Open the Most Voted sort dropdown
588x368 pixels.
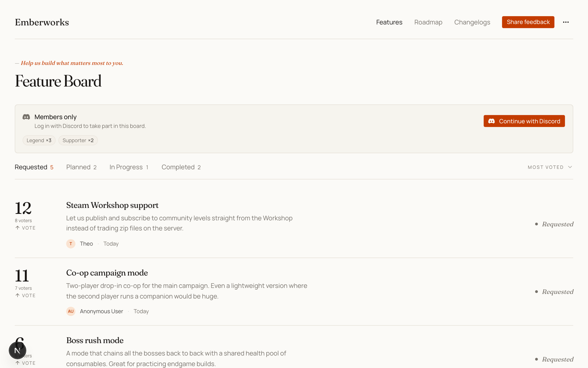coord(550,167)
